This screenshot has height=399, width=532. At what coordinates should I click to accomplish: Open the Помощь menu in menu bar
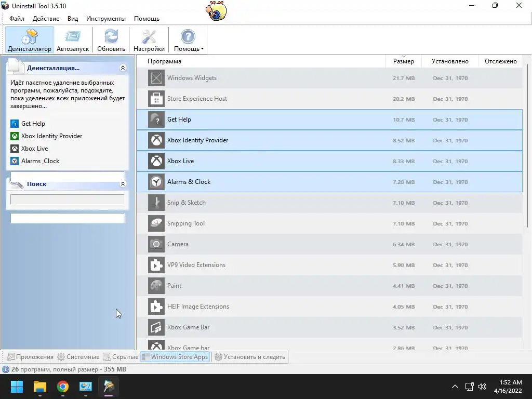(147, 19)
